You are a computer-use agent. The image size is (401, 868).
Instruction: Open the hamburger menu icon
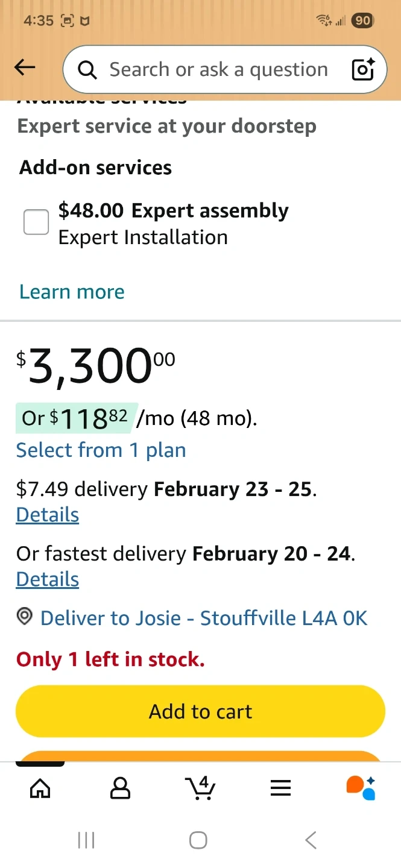click(280, 788)
